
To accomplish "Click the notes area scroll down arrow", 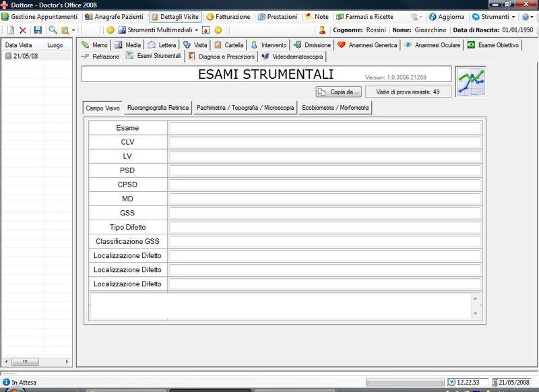I will coord(476,313).
